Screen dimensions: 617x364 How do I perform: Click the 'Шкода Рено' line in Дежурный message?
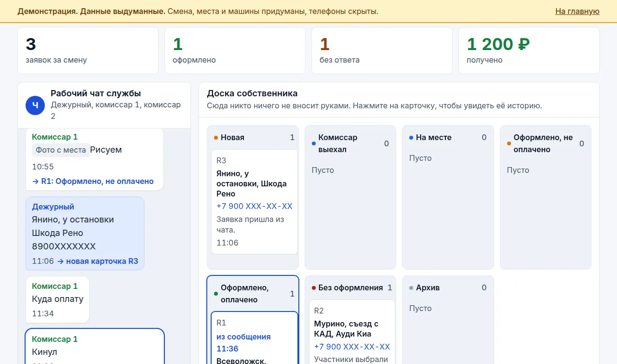coord(57,233)
